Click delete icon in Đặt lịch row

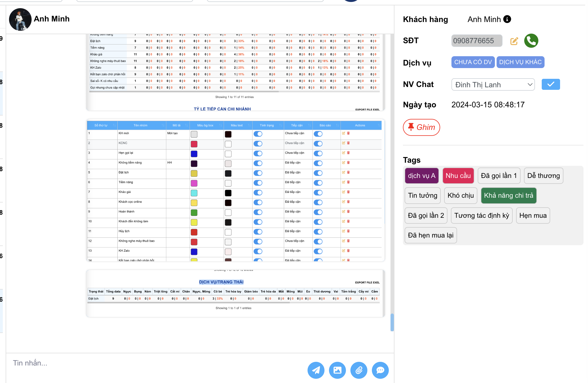(348, 172)
